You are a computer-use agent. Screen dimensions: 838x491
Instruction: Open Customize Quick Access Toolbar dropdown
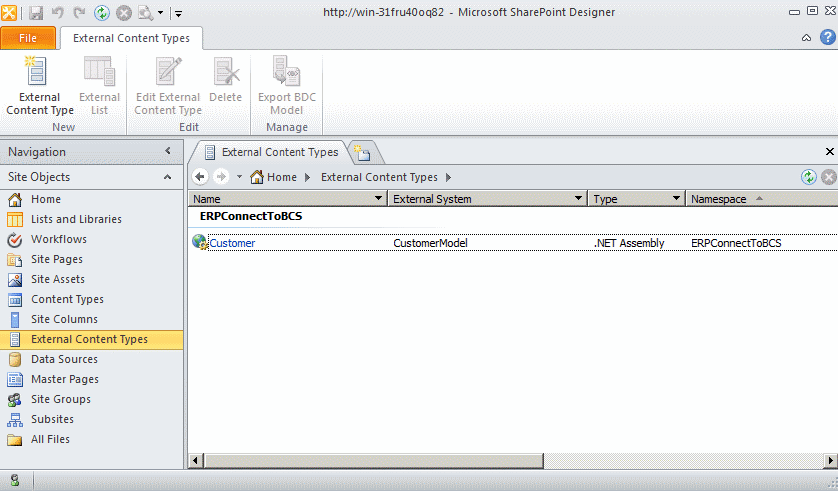[x=179, y=13]
